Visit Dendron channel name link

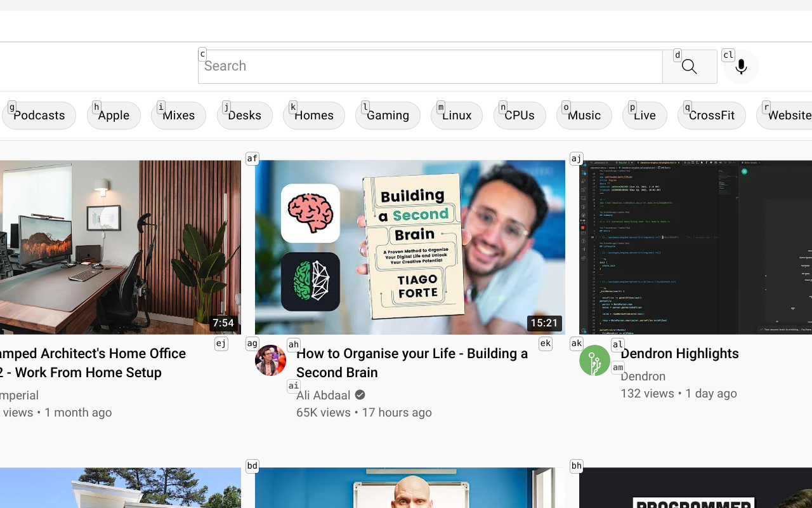[x=643, y=376]
